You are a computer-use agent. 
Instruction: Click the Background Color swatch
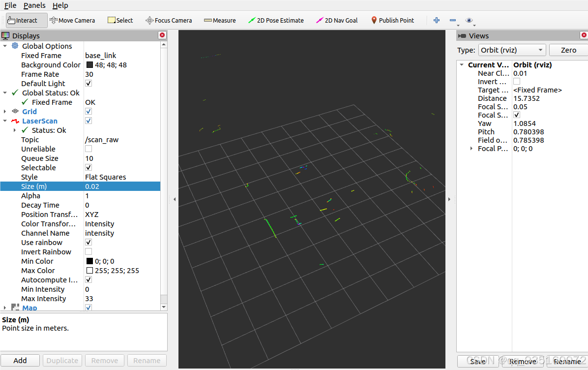tap(89, 65)
